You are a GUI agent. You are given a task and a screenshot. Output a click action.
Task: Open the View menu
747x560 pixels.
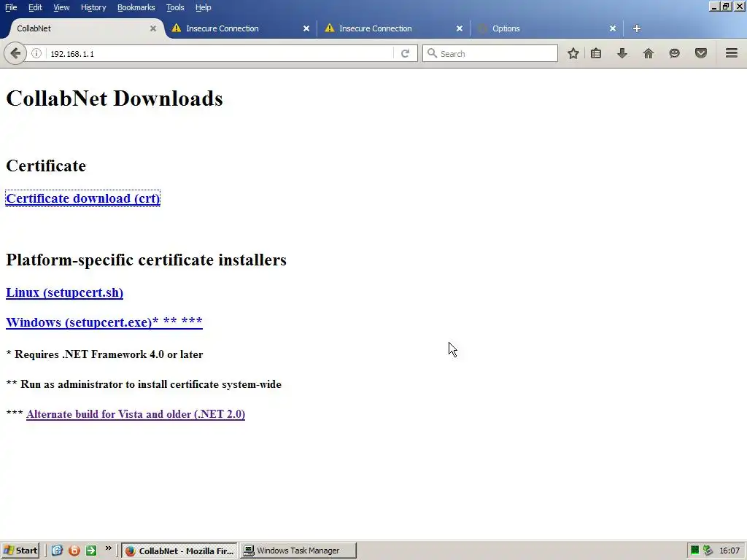[x=61, y=7]
